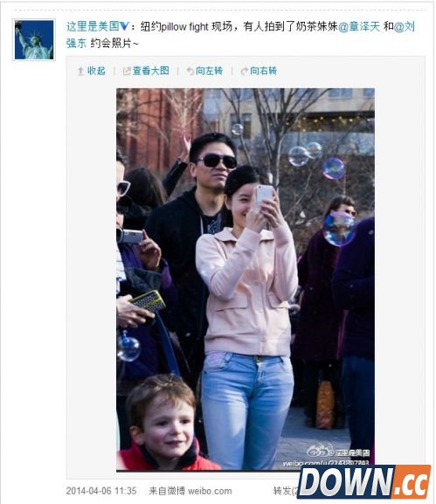Open the 2014-04-06 11:35 timestamp link

(x=101, y=491)
